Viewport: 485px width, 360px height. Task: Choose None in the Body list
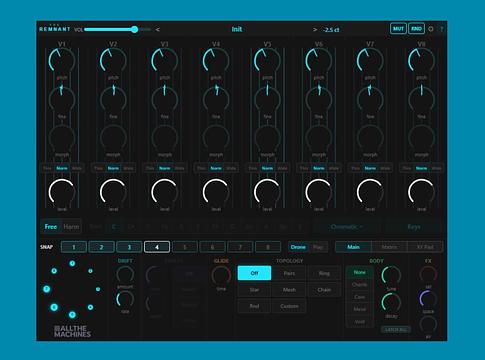[x=360, y=272]
